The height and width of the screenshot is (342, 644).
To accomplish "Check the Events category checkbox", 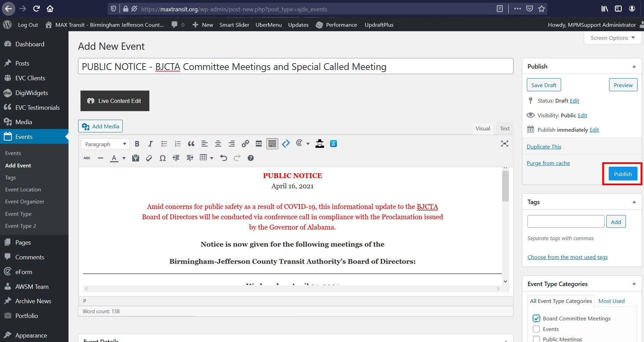I will pyautogui.click(x=536, y=329).
